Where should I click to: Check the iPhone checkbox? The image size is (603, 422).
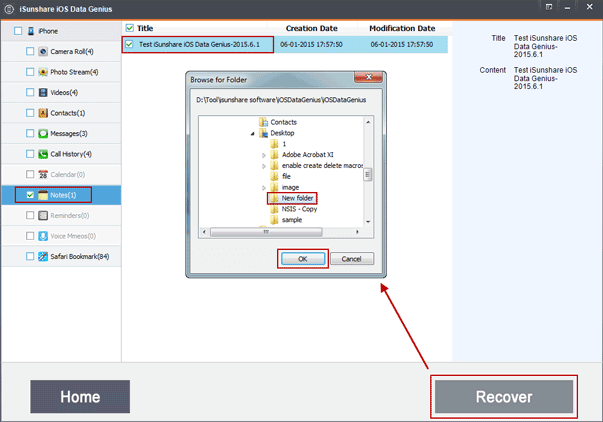click(x=18, y=31)
